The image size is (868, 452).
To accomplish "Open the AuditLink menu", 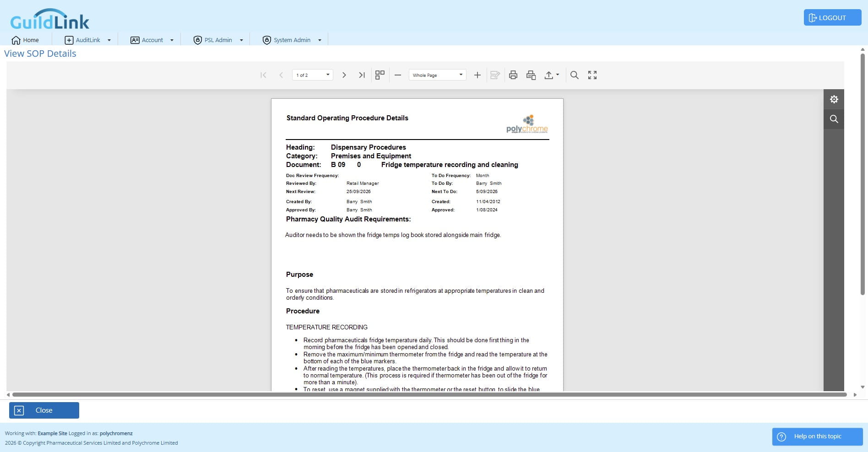I will [x=88, y=40].
